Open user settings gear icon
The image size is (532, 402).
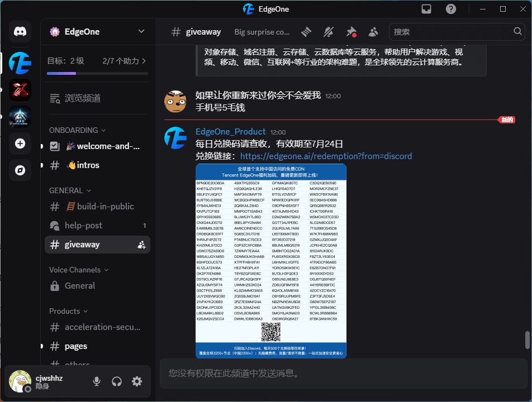click(137, 381)
